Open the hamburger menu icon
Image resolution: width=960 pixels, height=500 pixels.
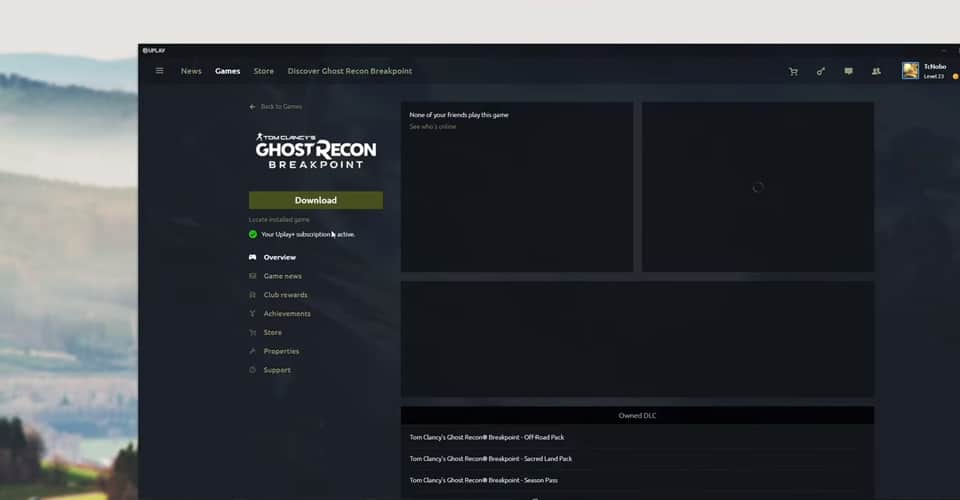159,71
